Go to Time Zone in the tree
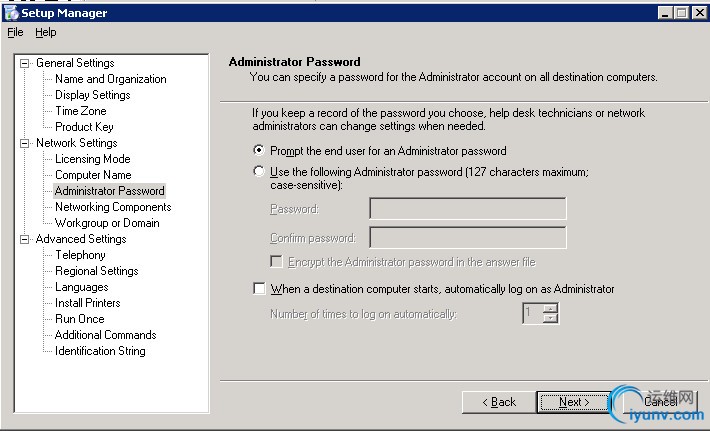Screen dimensions: 710x431 80,111
